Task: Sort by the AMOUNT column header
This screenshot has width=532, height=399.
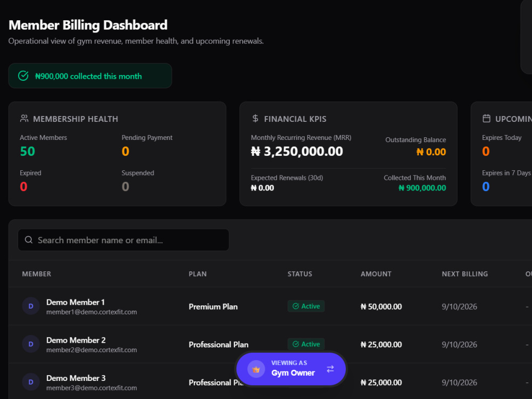Action: (376, 274)
